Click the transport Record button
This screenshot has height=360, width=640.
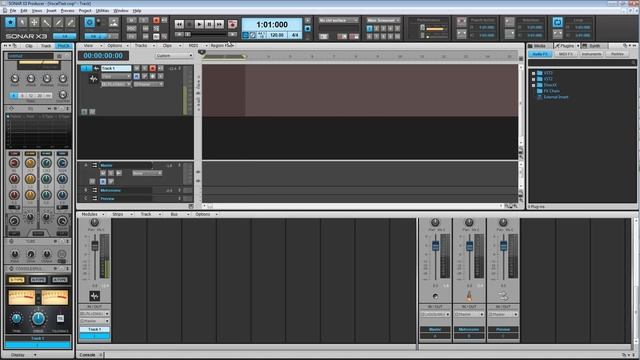click(232, 24)
